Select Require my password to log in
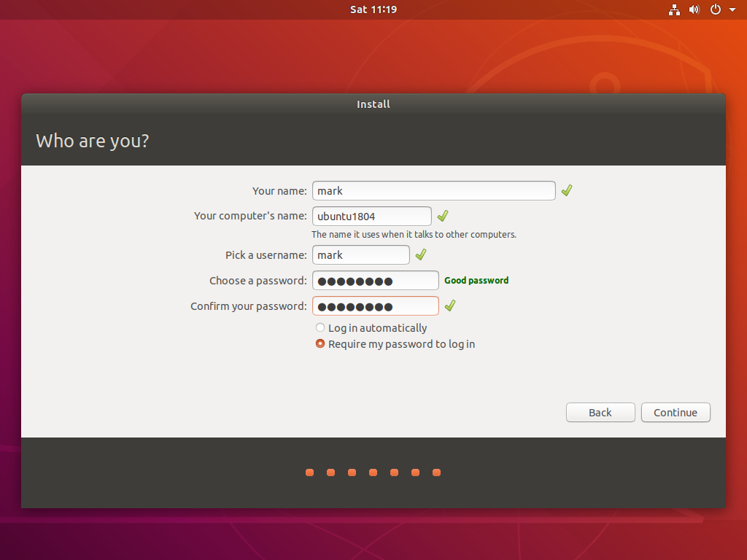 (x=395, y=344)
